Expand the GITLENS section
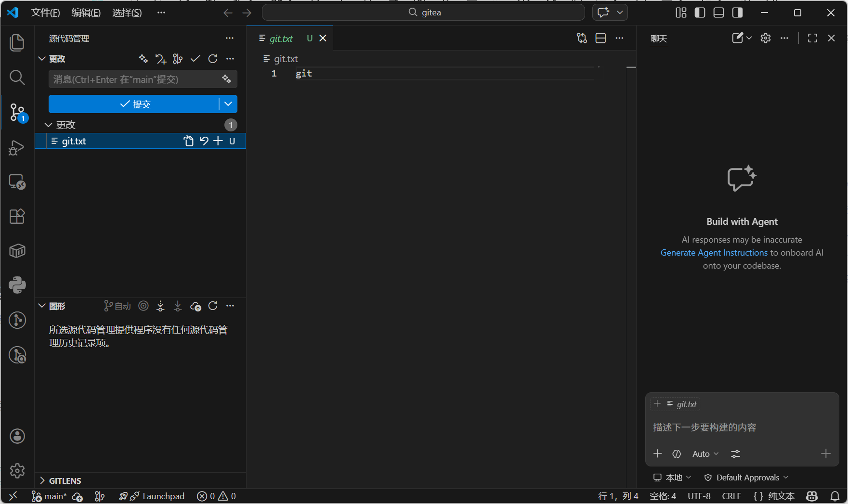Screen dimensions: 848x504 (x=42, y=481)
